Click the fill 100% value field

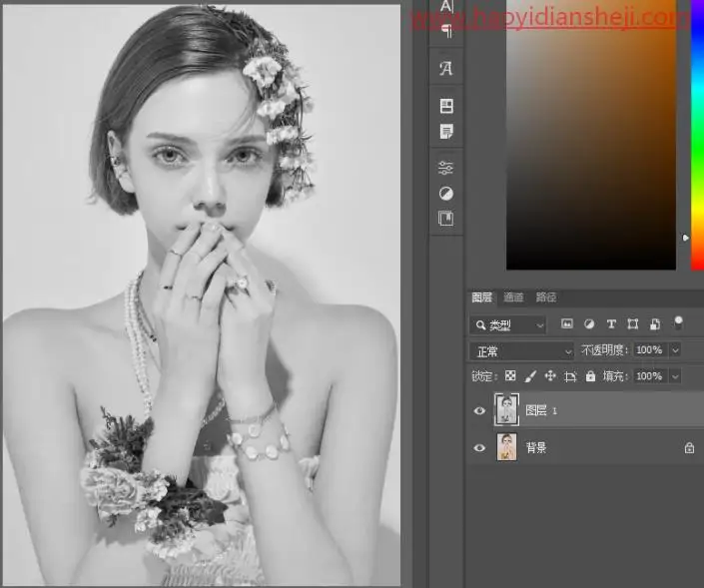pos(650,376)
